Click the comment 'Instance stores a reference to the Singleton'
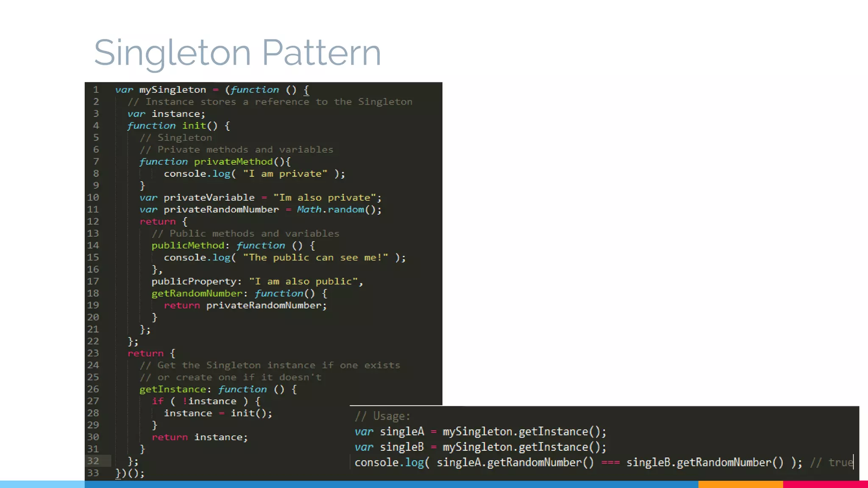This screenshot has width=868, height=488. (270, 102)
